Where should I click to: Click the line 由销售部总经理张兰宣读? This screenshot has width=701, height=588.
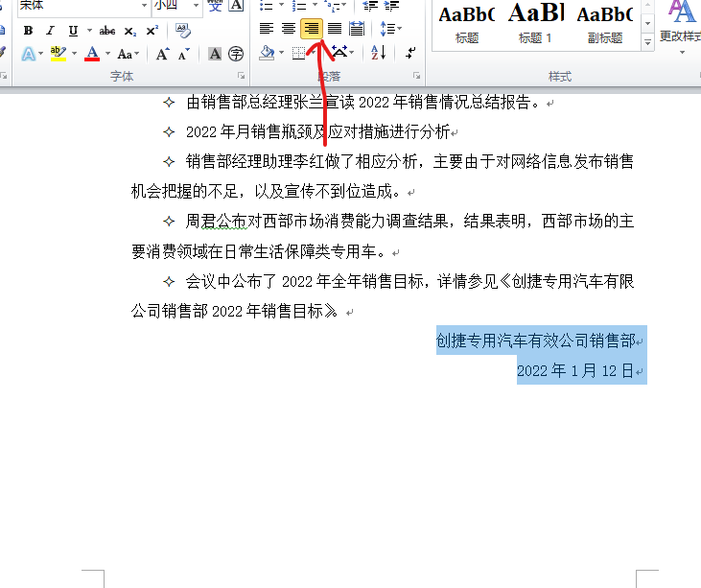272,102
